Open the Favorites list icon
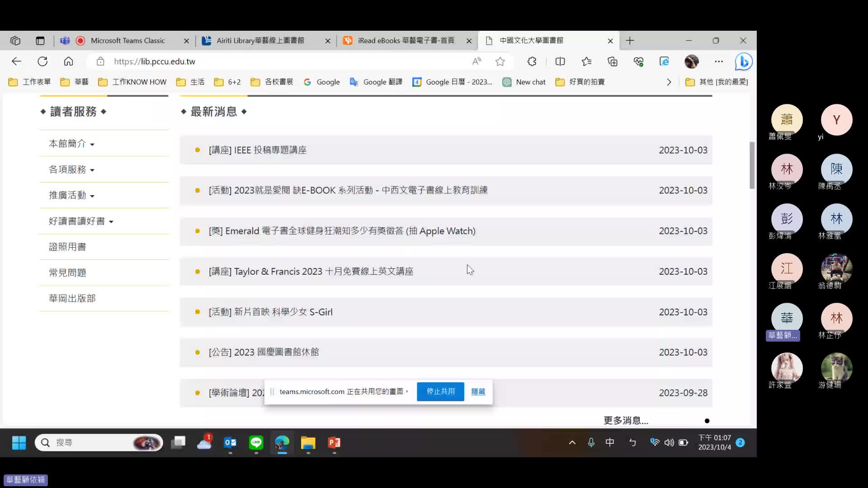This screenshot has width=868, height=488. 586,61
